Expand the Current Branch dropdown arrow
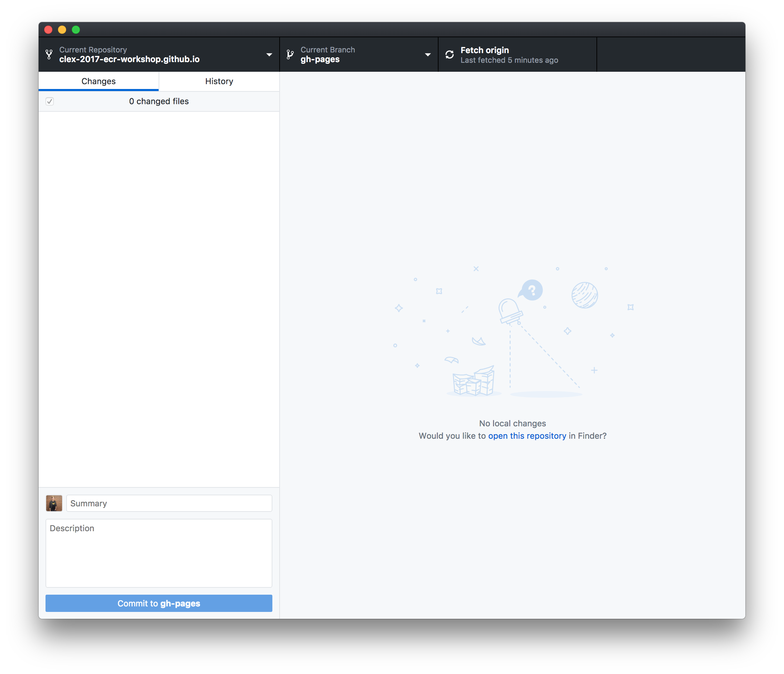This screenshot has height=674, width=784. coord(428,54)
